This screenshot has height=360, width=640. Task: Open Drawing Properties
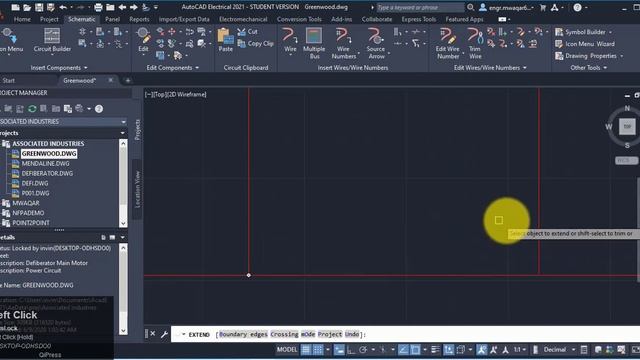coord(589,56)
